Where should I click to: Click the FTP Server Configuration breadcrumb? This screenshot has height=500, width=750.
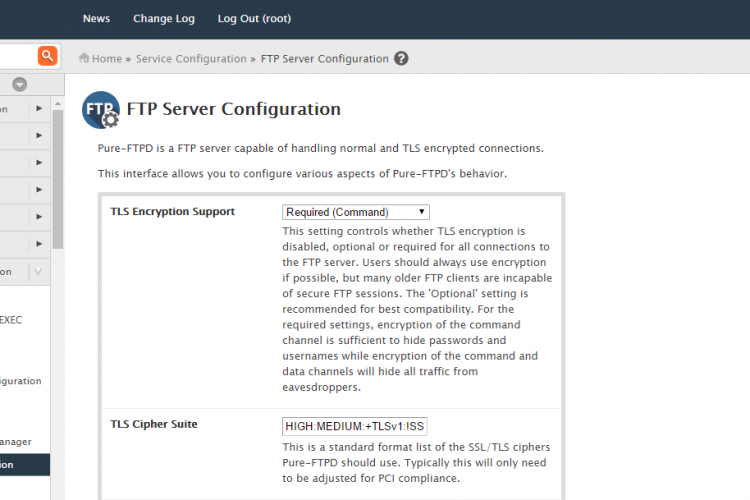pos(324,59)
